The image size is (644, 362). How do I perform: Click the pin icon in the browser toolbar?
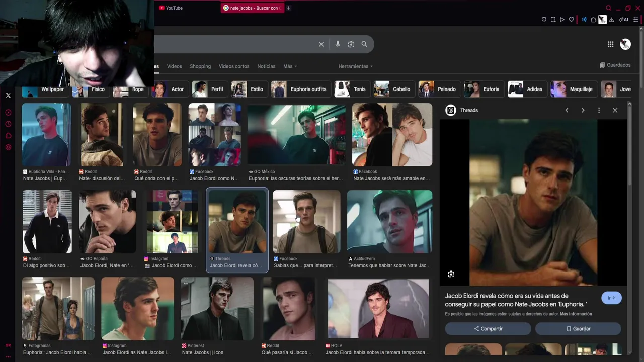pyautogui.click(x=544, y=20)
